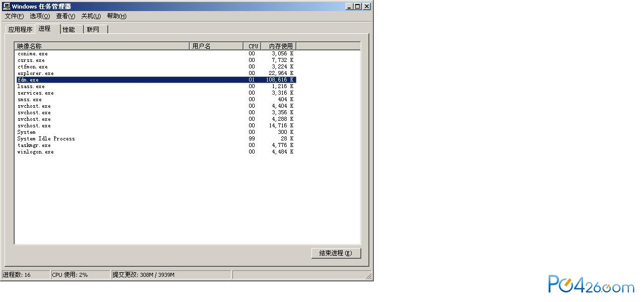Select the System process row
The image size is (644, 302).
click(x=156, y=132)
